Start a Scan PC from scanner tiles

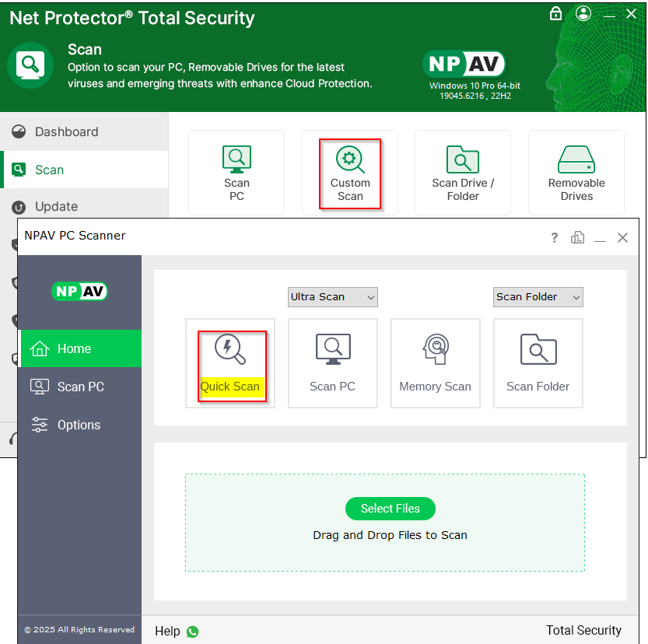click(332, 362)
